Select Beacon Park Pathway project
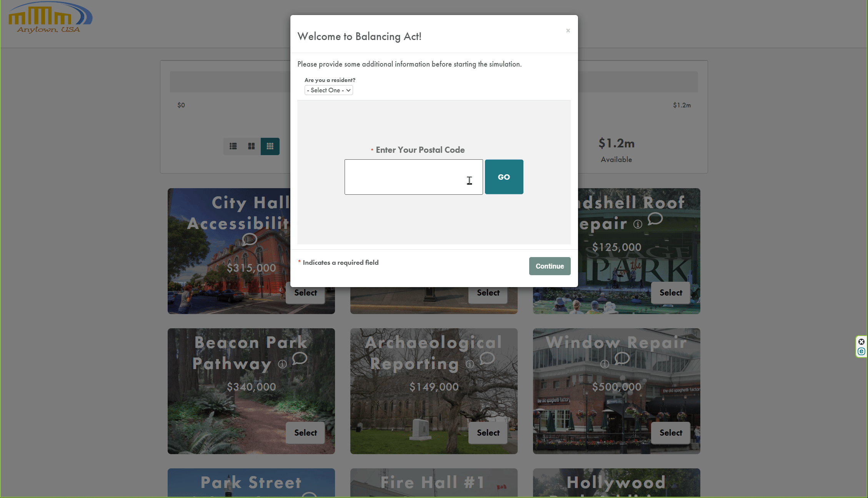 click(305, 433)
